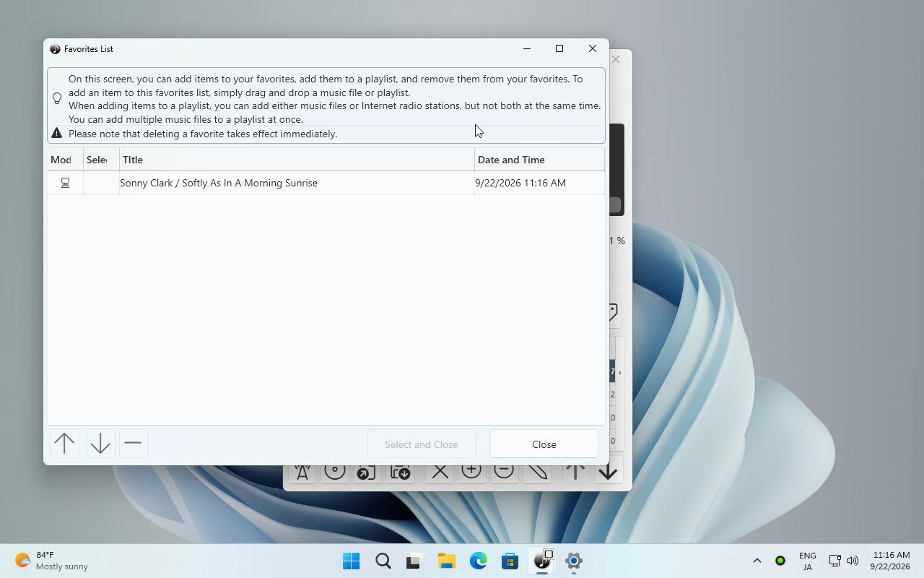
Task: Click the Mode column header
Action: coord(65,160)
